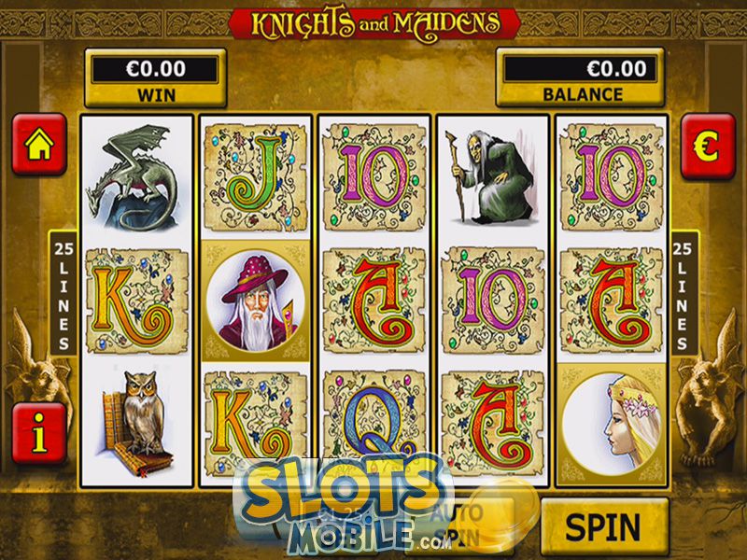The width and height of the screenshot is (747, 560).
Task: Open the euro currency settings button
Action: 708,147
